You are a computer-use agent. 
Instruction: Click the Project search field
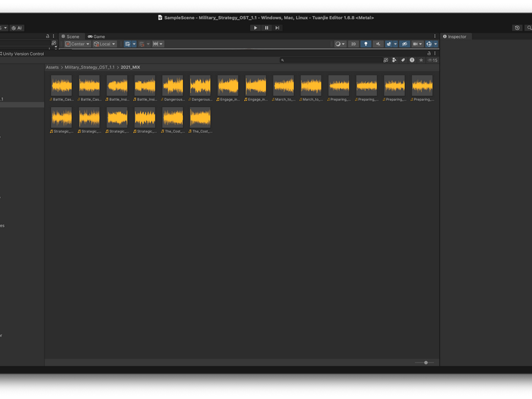pyautogui.click(x=331, y=60)
